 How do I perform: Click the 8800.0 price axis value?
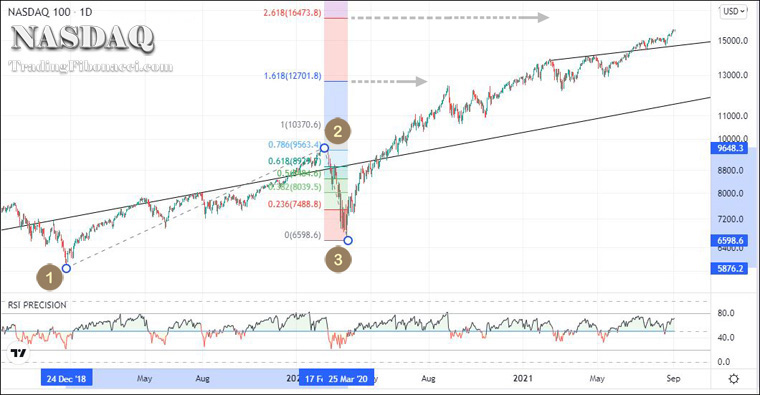coord(730,171)
